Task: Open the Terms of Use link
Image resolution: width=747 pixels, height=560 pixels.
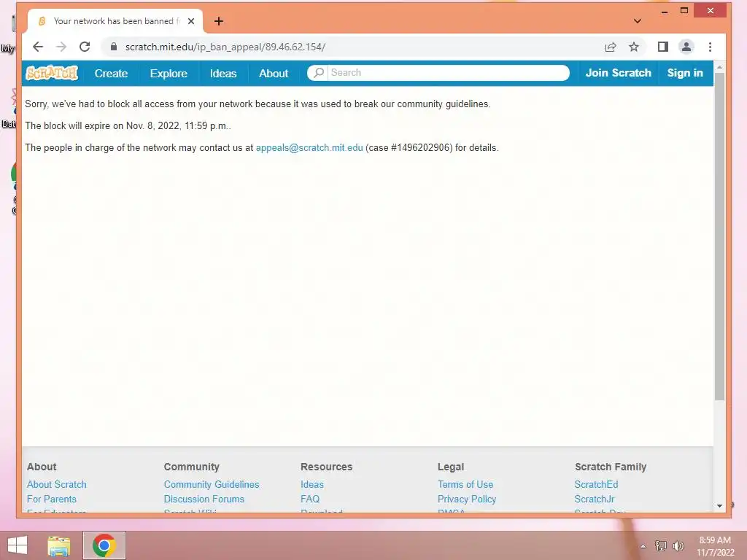Action: click(x=465, y=484)
